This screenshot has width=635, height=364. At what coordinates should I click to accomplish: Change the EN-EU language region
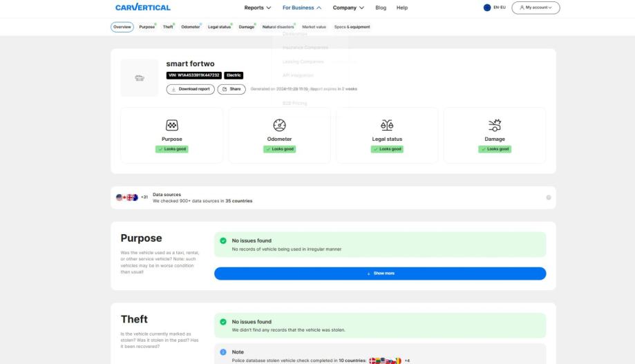[495, 8]
